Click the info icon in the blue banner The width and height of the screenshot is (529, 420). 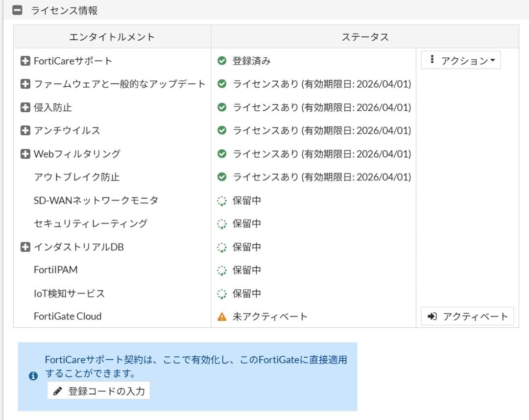point(33,376)
